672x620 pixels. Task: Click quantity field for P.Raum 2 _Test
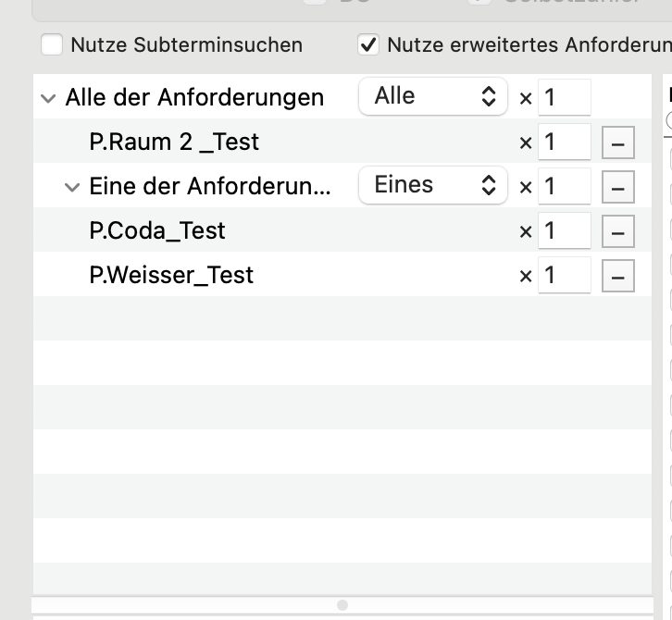tap(565, 142)
